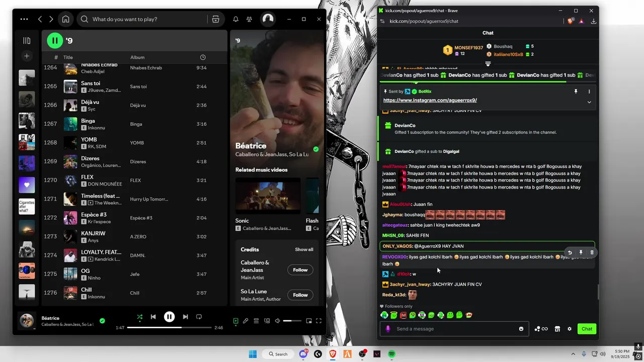Go back in Spotify navigation
Viewport: 644px width, 362px height.
click(40, 19)
